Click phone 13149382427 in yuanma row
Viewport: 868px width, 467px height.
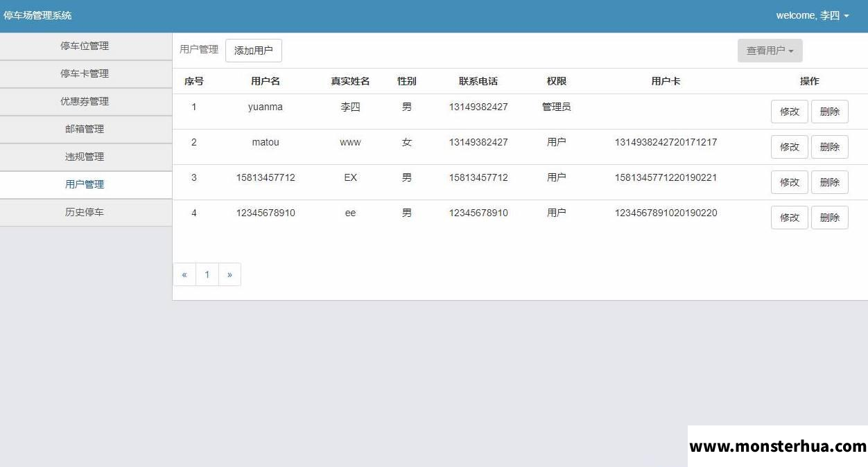(x=478, y=107)
